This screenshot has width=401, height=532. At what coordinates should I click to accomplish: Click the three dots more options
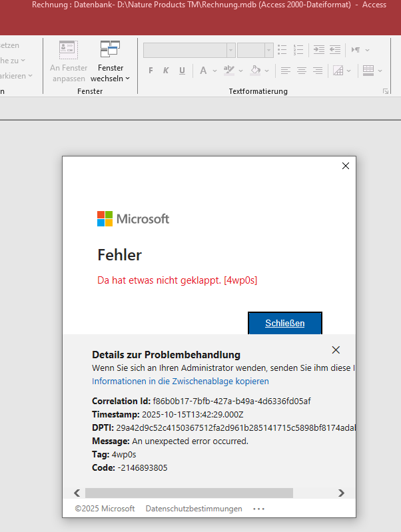[258, 509]
